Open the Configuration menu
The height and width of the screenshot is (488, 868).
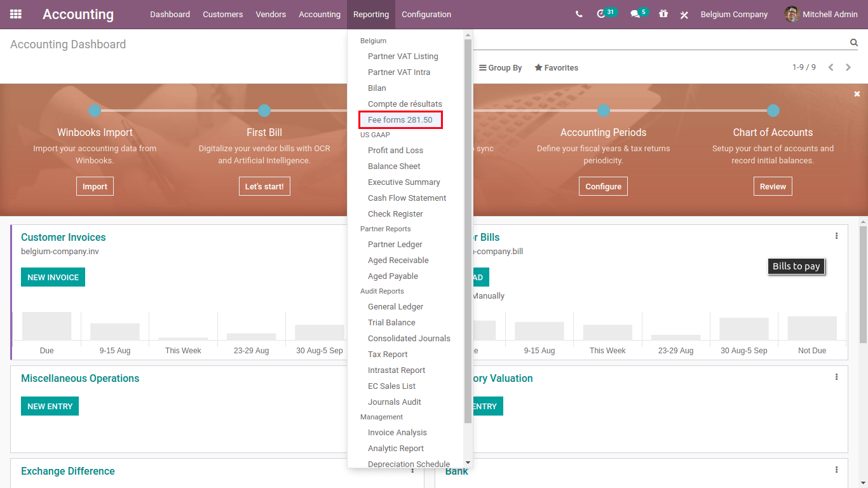pyautogui.click(x=426, y=14)
